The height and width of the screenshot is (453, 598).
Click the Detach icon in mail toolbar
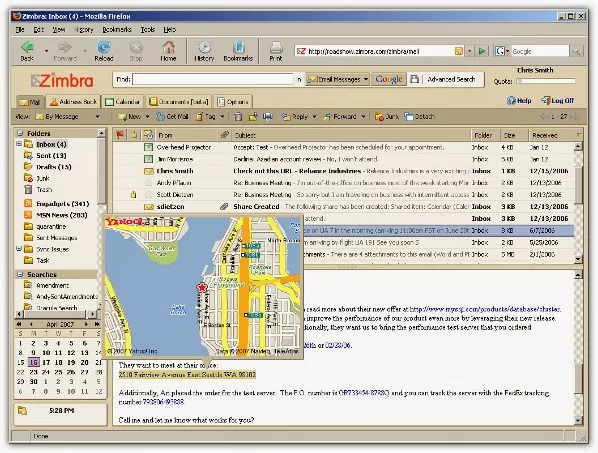[409, 117]
